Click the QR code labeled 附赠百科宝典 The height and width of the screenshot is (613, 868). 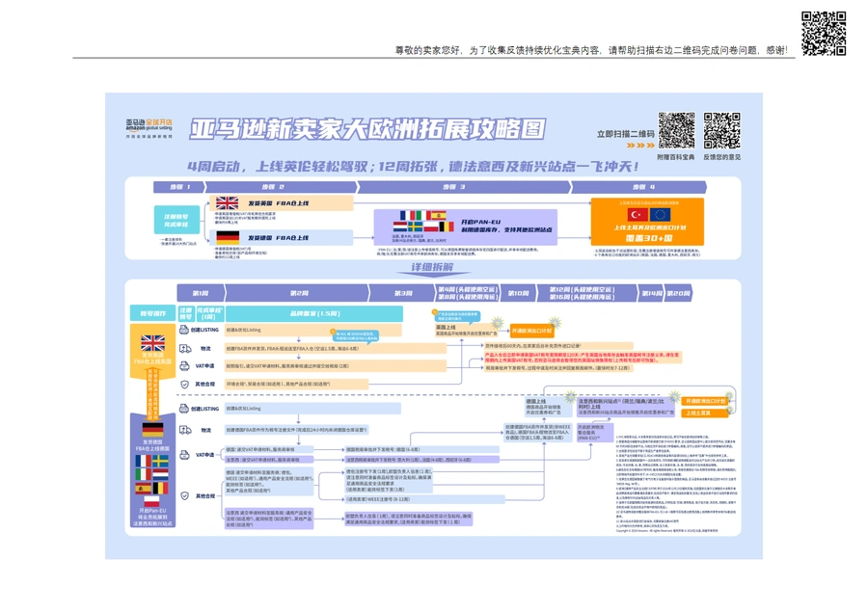click(676, 130)
